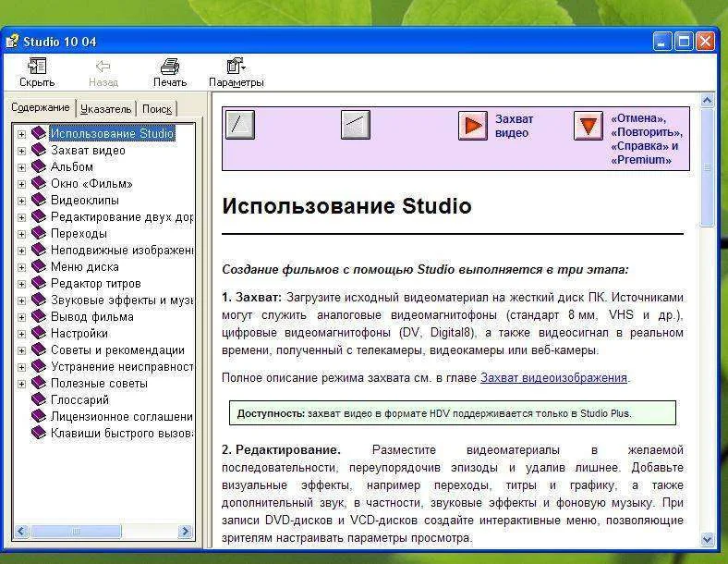Click the book icon beside Меню диска
Viewport: 728px width, 564px height.
pyautogui.click(x=39, y=266)
